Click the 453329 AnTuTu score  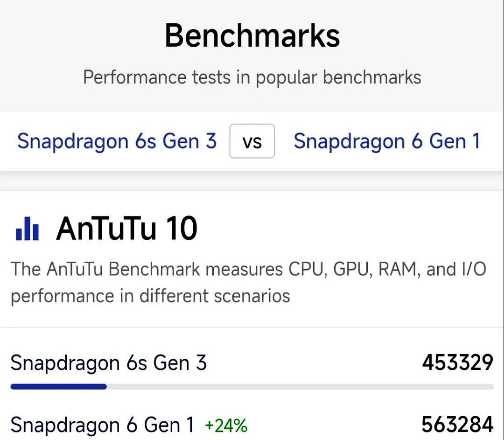coord(457,363)
